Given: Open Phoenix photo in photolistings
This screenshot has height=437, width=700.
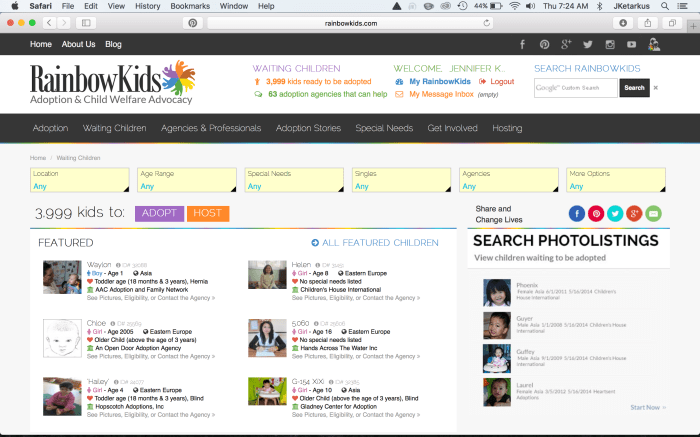Looking at the screenshot, I should tap(497, 293).
